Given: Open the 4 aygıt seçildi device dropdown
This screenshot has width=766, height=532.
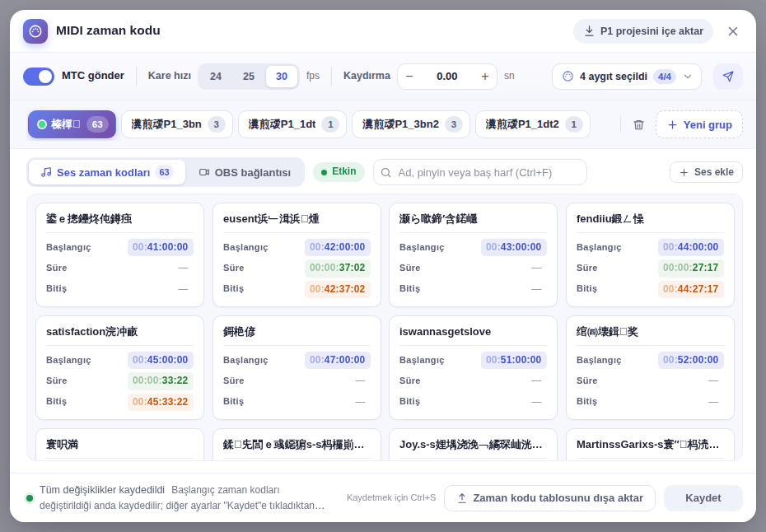Looking at the screenshot, I should (x=627, y=77).
